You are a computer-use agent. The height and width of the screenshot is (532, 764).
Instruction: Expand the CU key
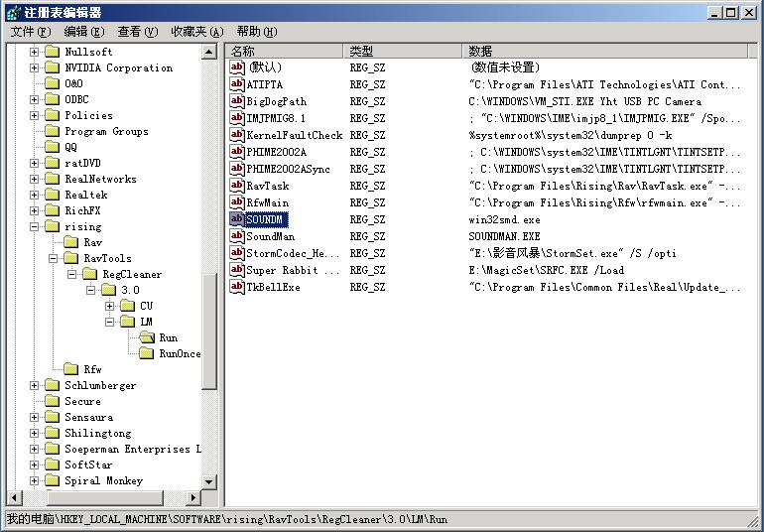coord(109,306)
